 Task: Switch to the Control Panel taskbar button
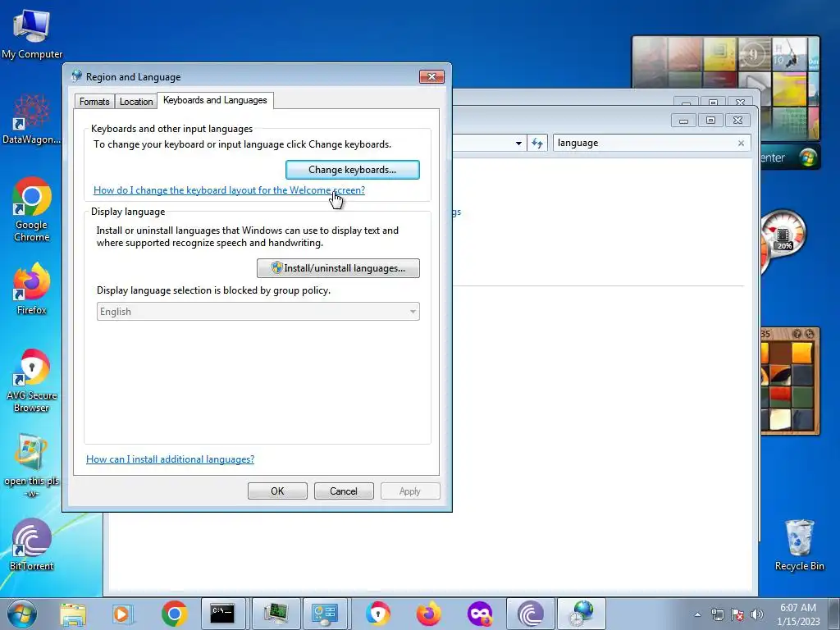point(325,614)
